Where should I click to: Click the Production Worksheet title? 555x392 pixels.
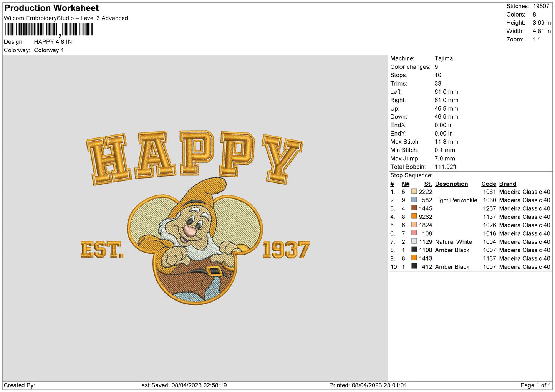[51, 8]
